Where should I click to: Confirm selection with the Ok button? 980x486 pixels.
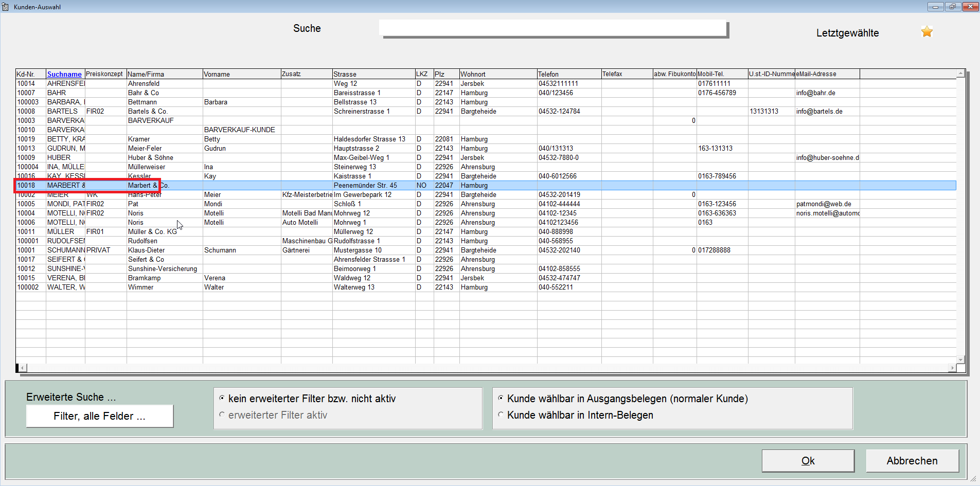tap(808, 461)
